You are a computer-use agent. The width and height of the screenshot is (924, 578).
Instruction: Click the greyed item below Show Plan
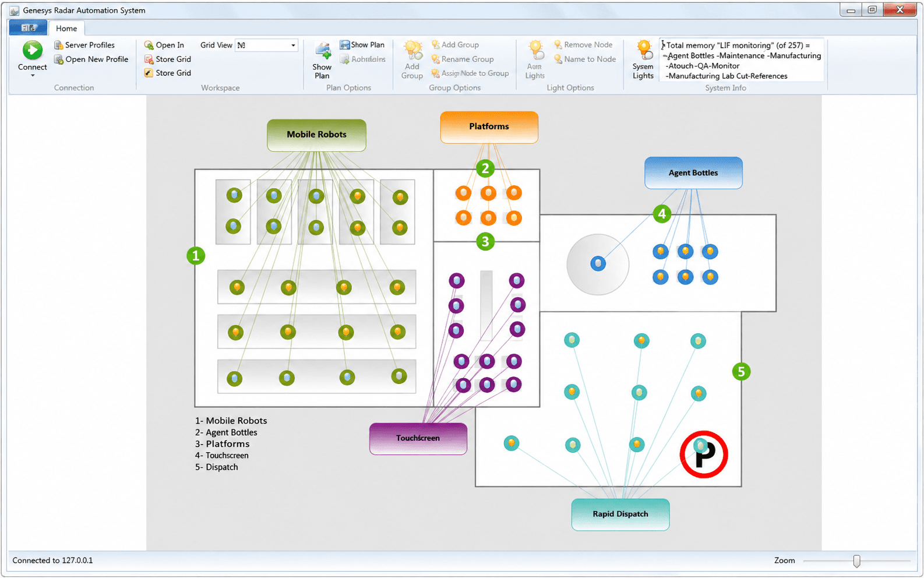coord(362,59)
